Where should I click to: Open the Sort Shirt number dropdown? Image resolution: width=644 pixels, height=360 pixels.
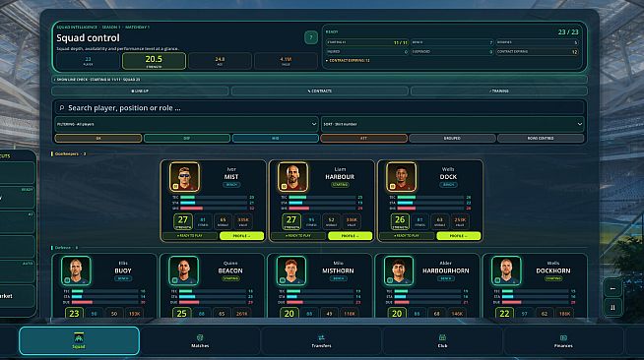(453, 124)
